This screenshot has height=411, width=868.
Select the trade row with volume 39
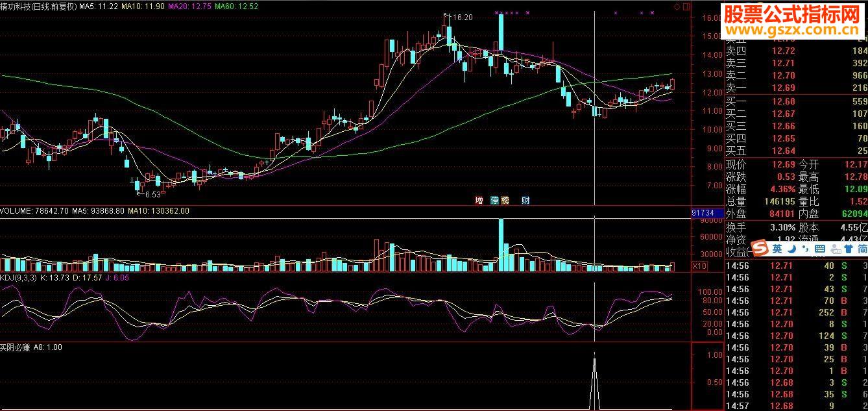click(x=796, y=347)
